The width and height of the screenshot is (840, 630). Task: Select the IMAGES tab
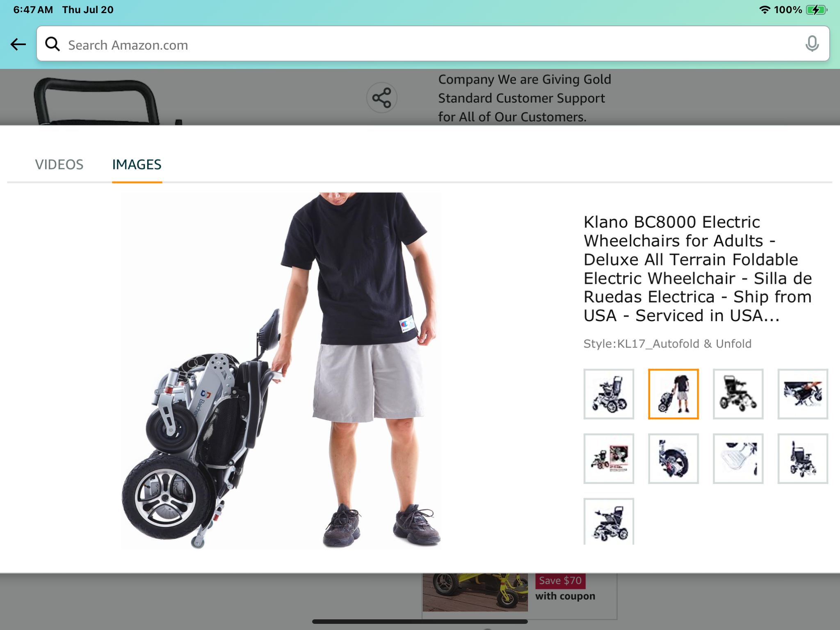[137, 164]
